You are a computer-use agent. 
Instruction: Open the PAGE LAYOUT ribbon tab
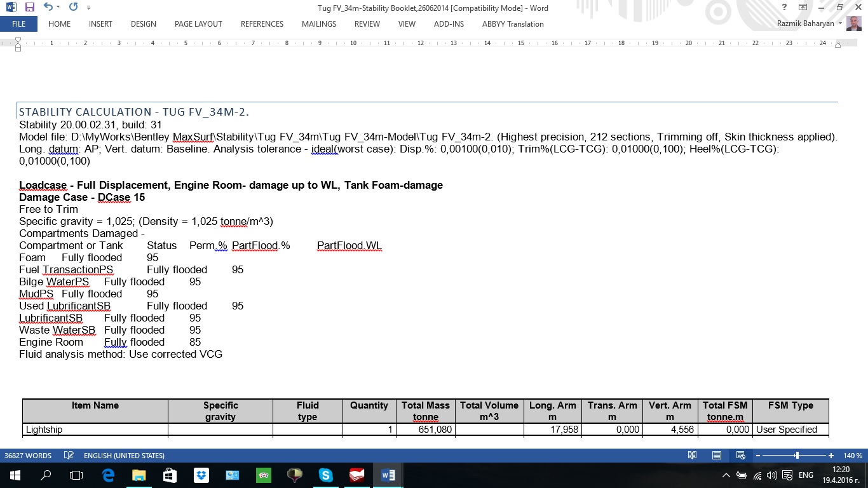(198, 24)
